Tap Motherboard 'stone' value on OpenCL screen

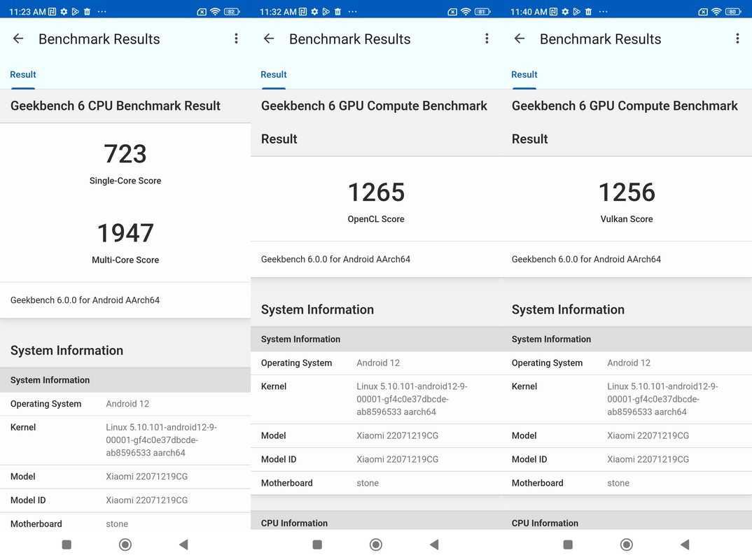pyautogui.click(x=368, y=483)
